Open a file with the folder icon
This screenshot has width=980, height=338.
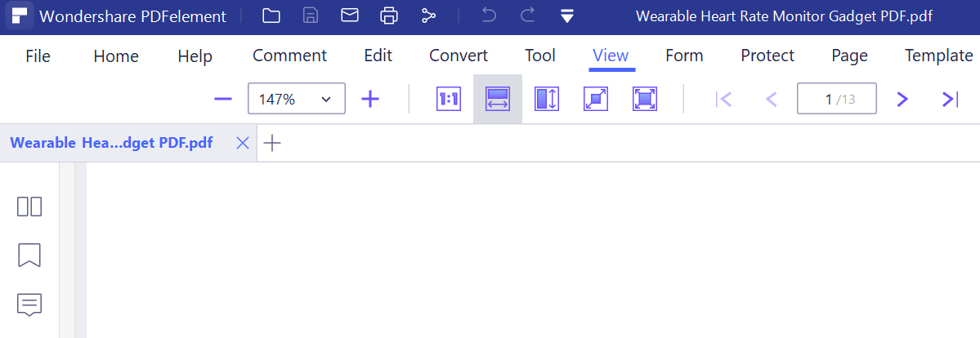click(271, 16)
